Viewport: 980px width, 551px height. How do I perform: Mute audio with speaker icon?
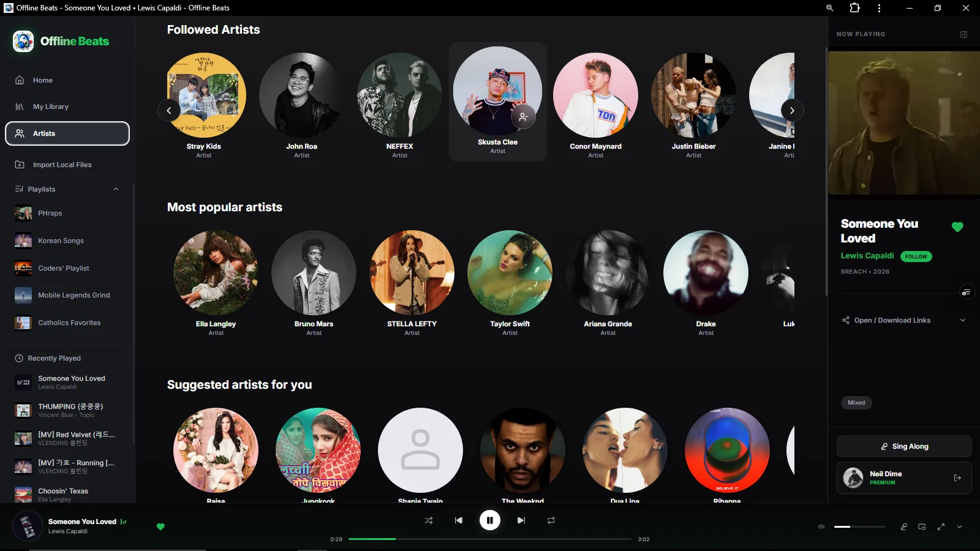[821, 527]
